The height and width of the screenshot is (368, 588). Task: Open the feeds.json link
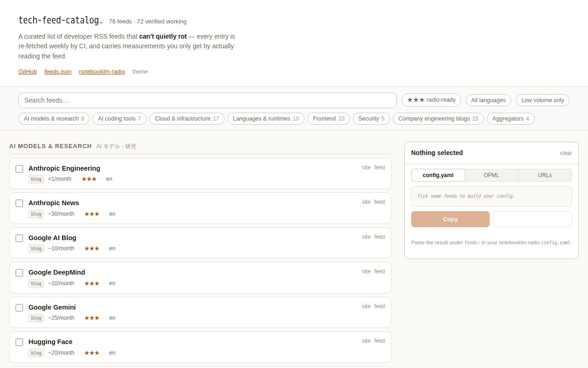(x=58, y=71)
